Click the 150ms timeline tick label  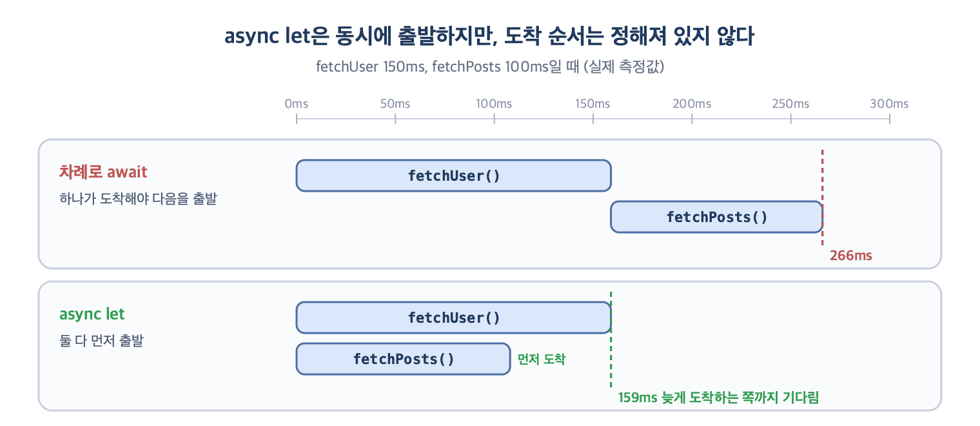pos(593,104)
